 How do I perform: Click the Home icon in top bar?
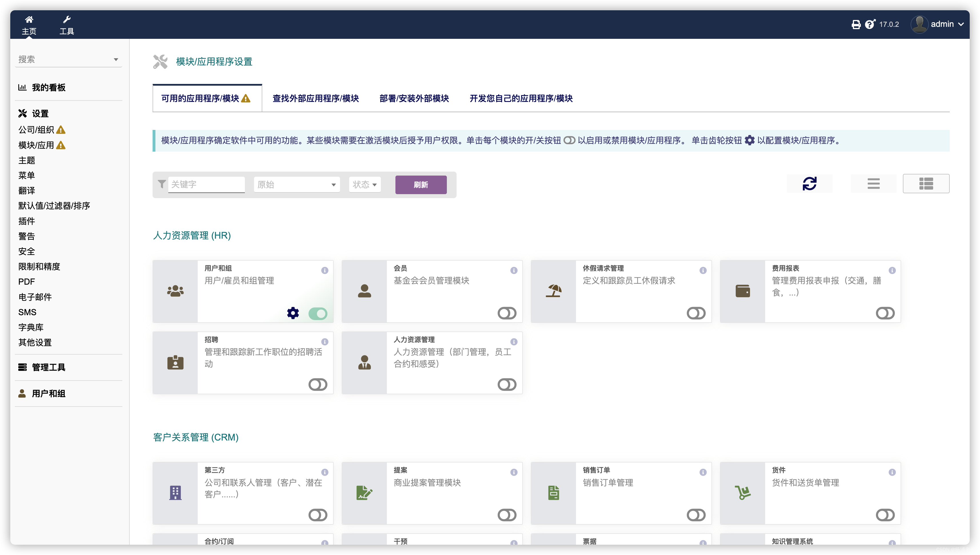[29, 19]
